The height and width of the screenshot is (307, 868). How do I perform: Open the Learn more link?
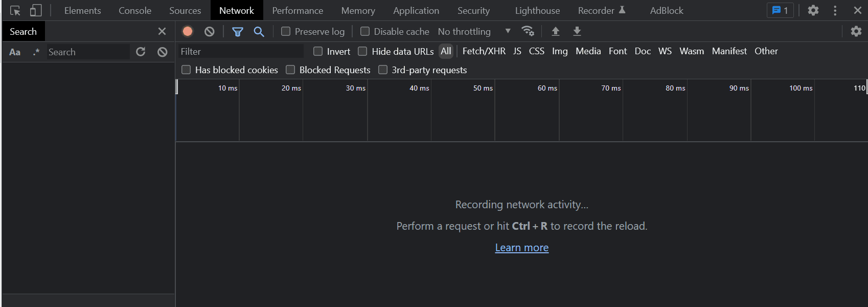click(x=521, y=247)
